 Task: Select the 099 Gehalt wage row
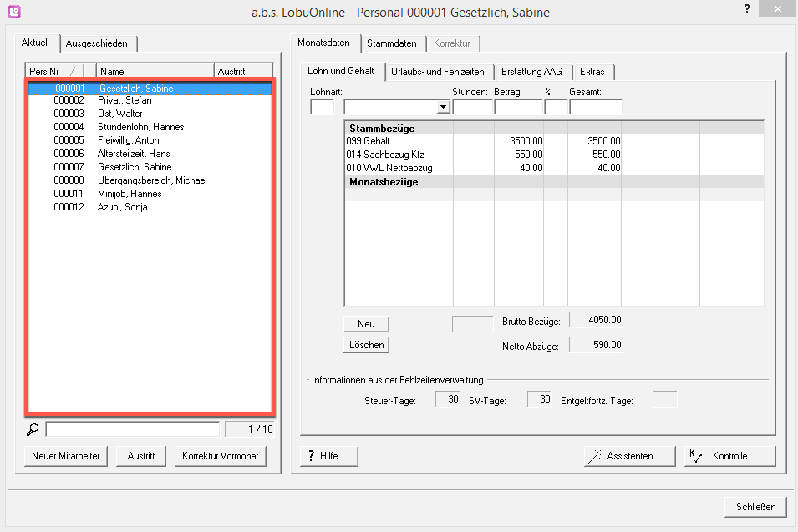click(x=554, y=141)
